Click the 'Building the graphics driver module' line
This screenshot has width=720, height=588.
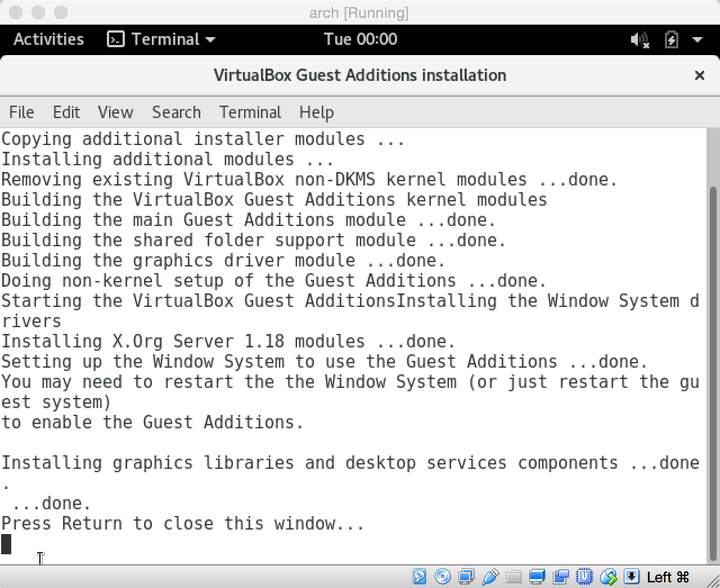223,260
